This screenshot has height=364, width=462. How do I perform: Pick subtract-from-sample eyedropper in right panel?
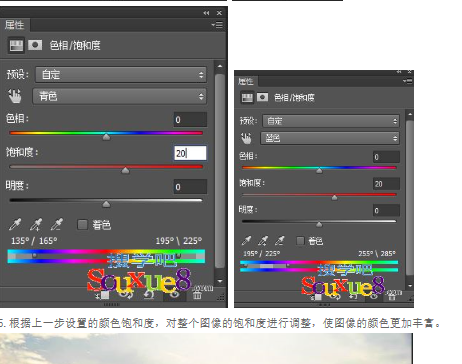pos(280,240)
